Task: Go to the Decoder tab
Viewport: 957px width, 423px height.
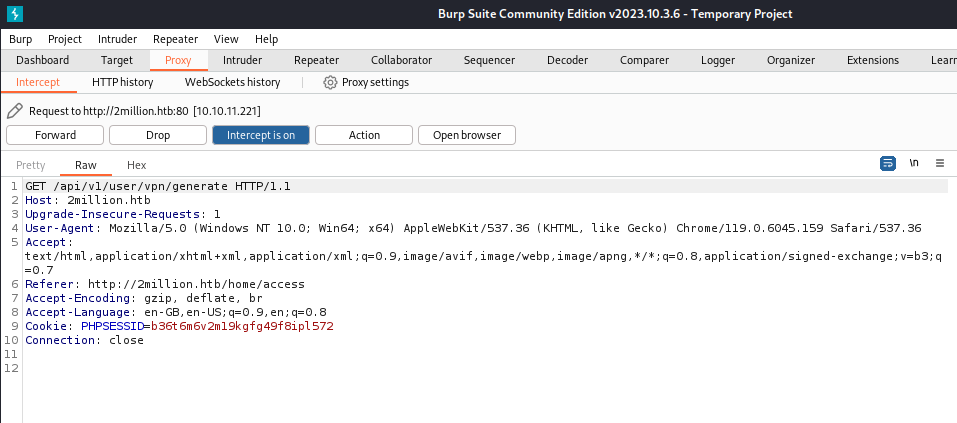Action: [x=567, y=60]
